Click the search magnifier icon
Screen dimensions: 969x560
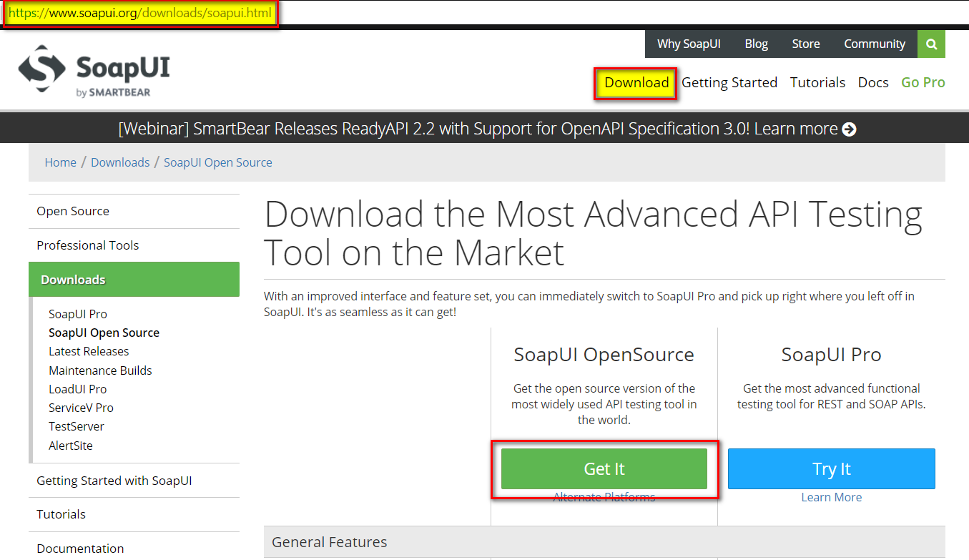click(x=931, y=44)
